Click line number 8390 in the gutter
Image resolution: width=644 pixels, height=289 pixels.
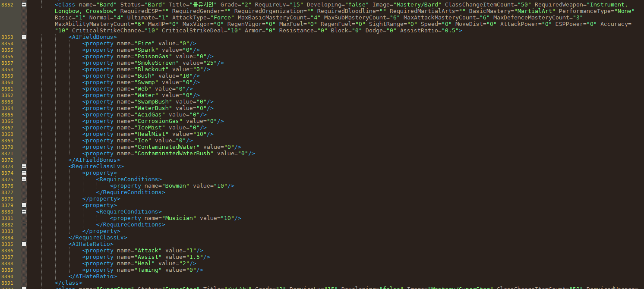7,276
